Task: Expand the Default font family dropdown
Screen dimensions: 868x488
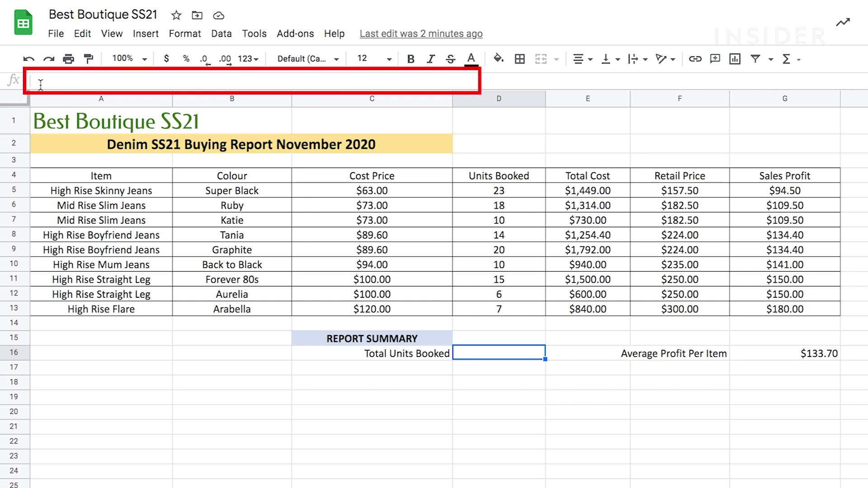Action: click(x=308, y=59)
